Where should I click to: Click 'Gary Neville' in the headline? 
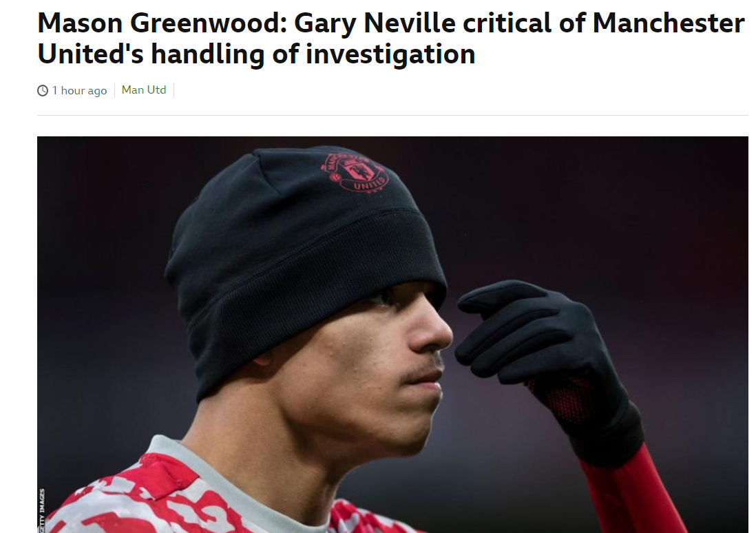375,23
